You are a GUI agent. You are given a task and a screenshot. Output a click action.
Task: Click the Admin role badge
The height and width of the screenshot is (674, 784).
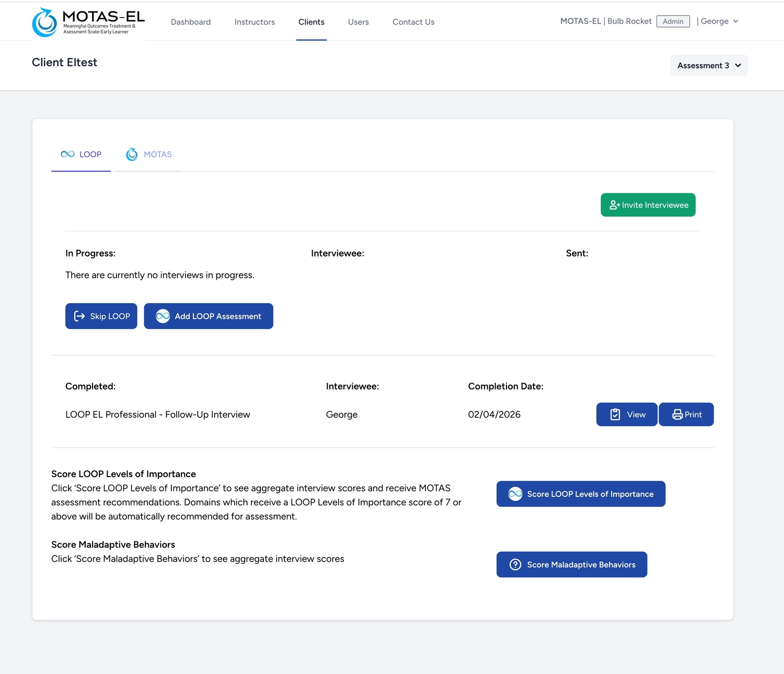pyautogui.click(x=673, y=21)
